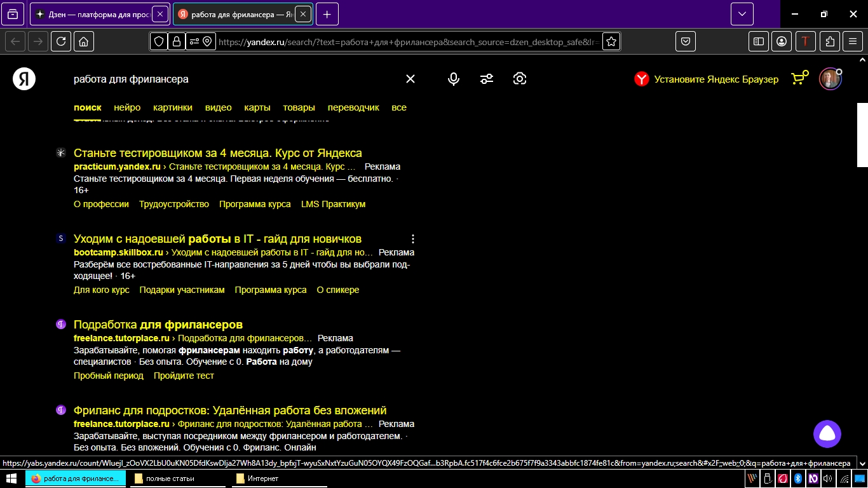Select the видео search tab

click(x=219, y=107)
